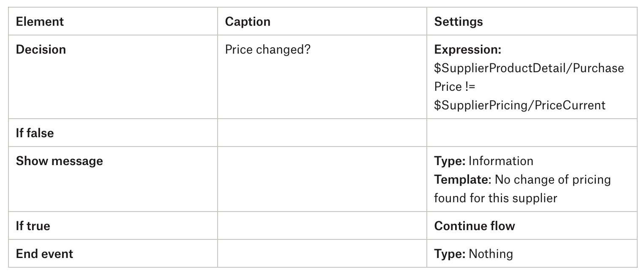This screenshot has width=644, height=277.
Task: Select the 'If true' element cell
Action: [x=33, y=226]
